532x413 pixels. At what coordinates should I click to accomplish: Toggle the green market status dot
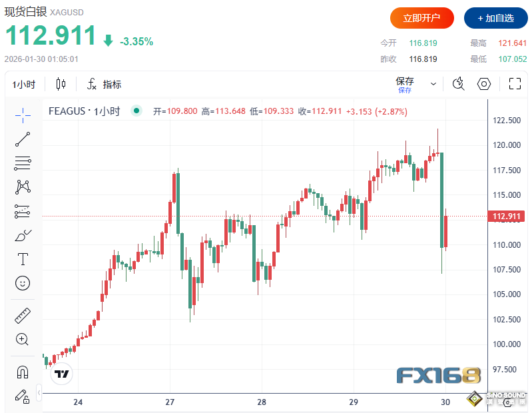136,111
